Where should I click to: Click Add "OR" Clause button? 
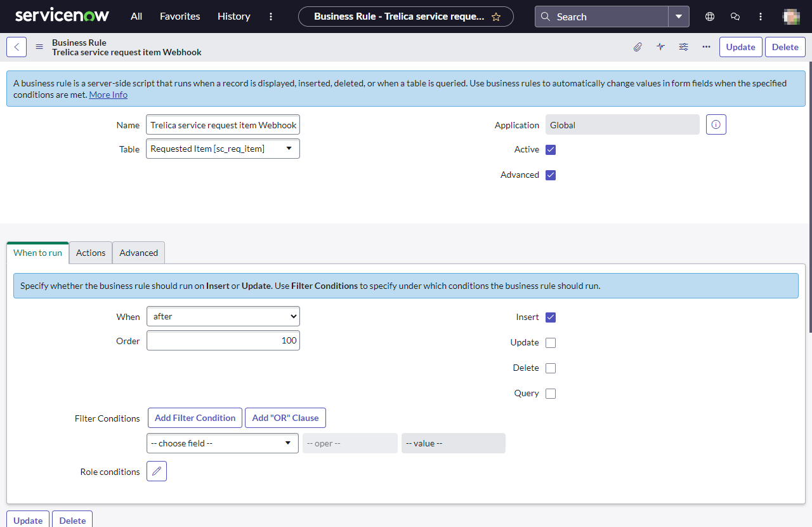(x=285, y=418)
